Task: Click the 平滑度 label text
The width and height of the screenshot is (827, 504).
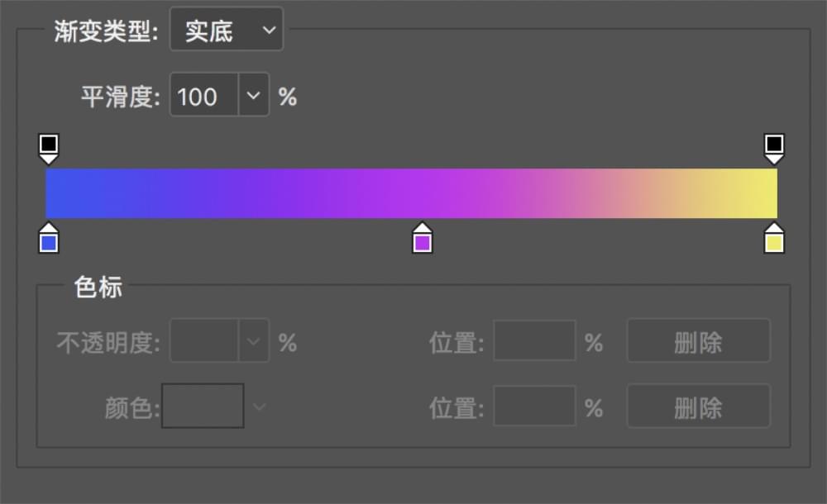Action: (x=119, y=97)
